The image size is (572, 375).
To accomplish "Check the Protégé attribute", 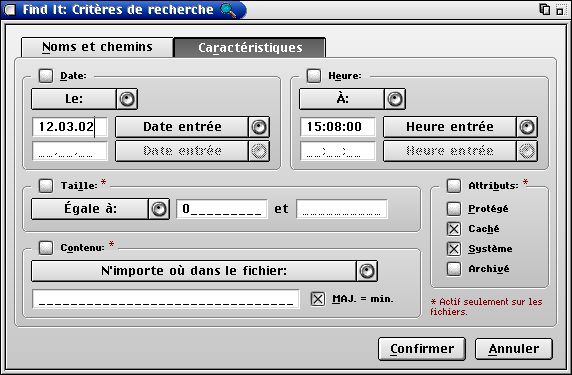I will [454, 209].
